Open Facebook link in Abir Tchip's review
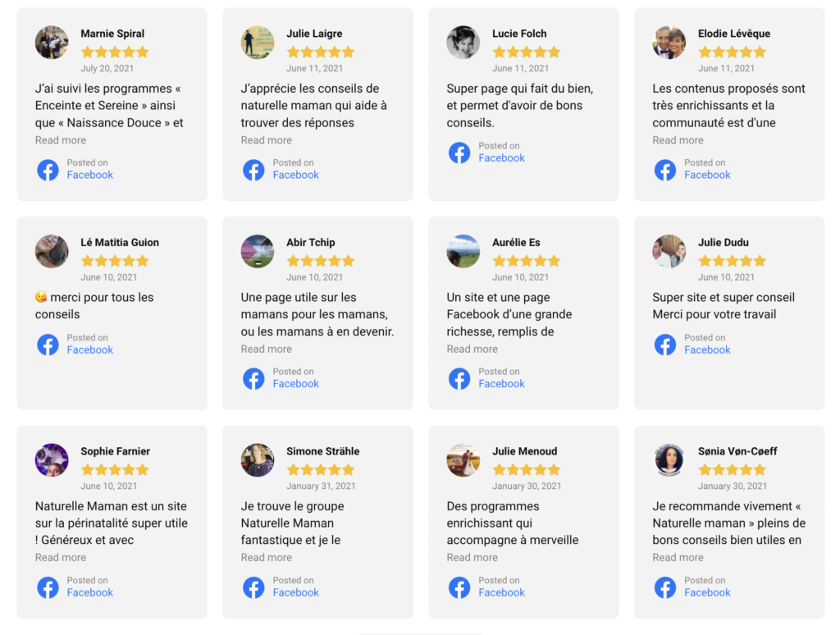This screenshot has width=840, height=635. tap(296, 383)
